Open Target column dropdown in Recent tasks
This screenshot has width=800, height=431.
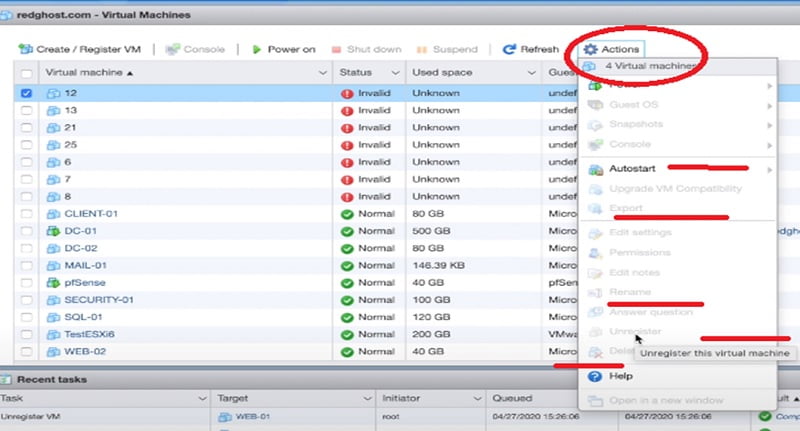click(x=367, y=398)
